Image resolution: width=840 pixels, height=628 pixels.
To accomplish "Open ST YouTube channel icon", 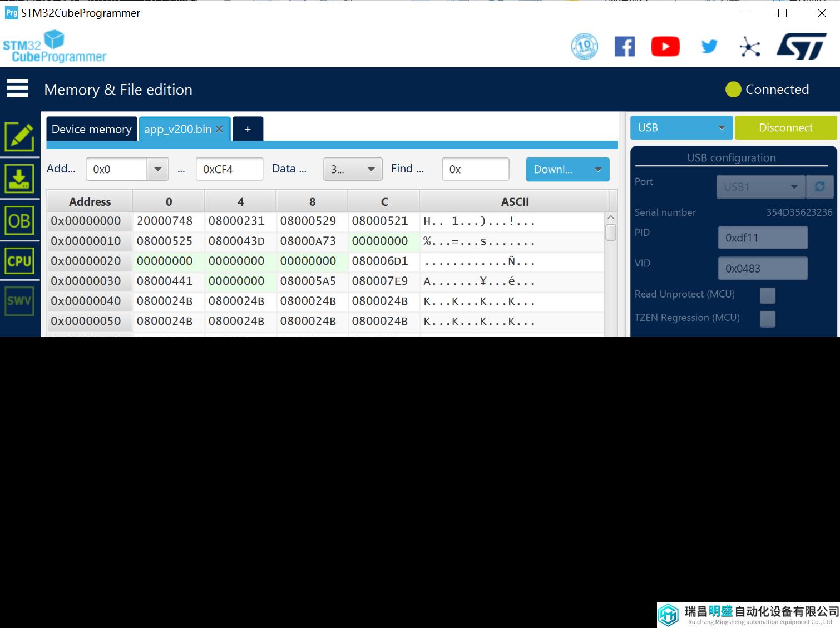I will [x=665, y=46].
